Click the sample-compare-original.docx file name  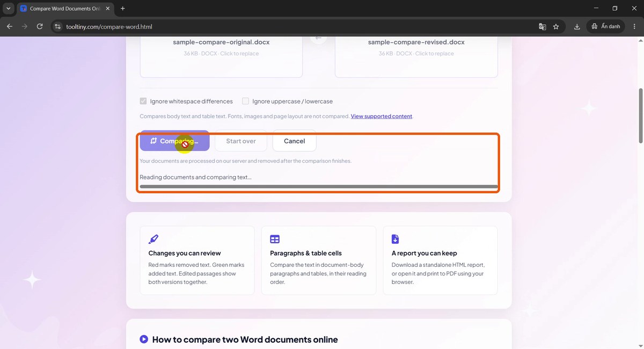coord(221,42)
